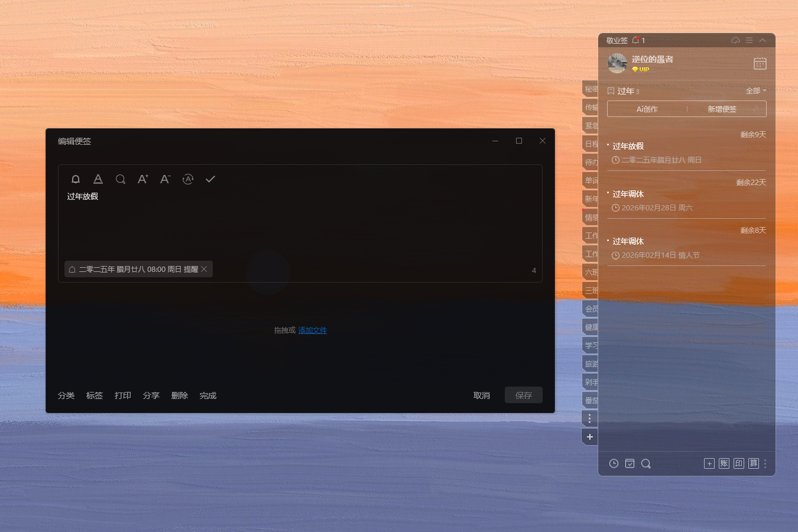Collapse the 敬业签 panel with the up chevron

763,40
